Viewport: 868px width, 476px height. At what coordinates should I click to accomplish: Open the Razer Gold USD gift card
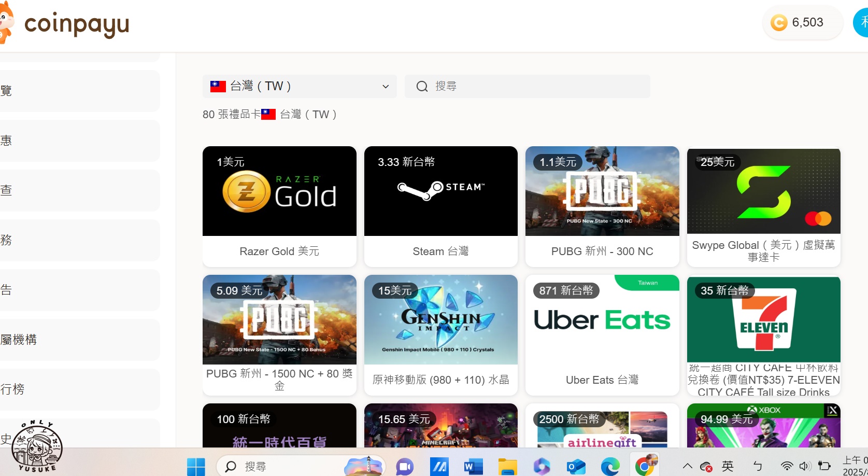pos(279,206)
